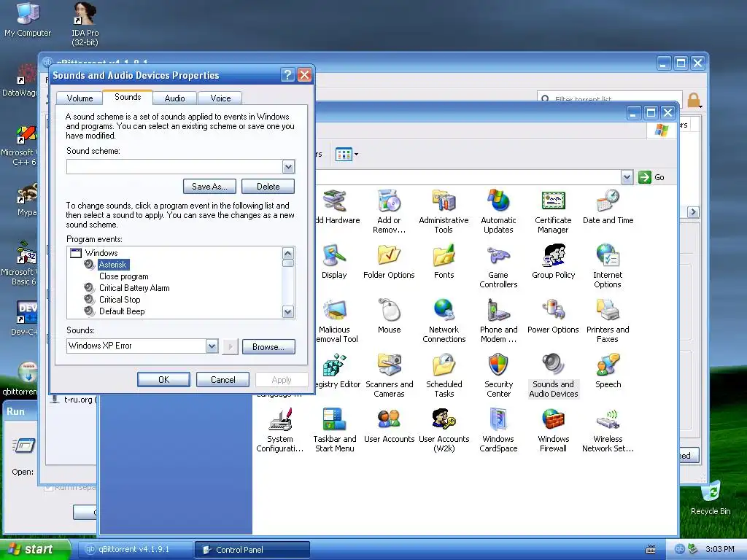Select Critical Stop program event
The width and height of the screenshot is (747, 560).
tap(120, 300)
